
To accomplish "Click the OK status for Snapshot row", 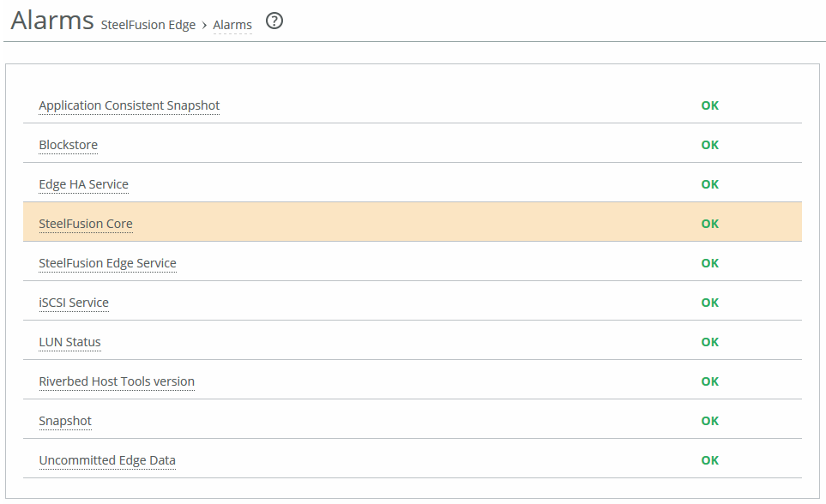I will (709, 421).
